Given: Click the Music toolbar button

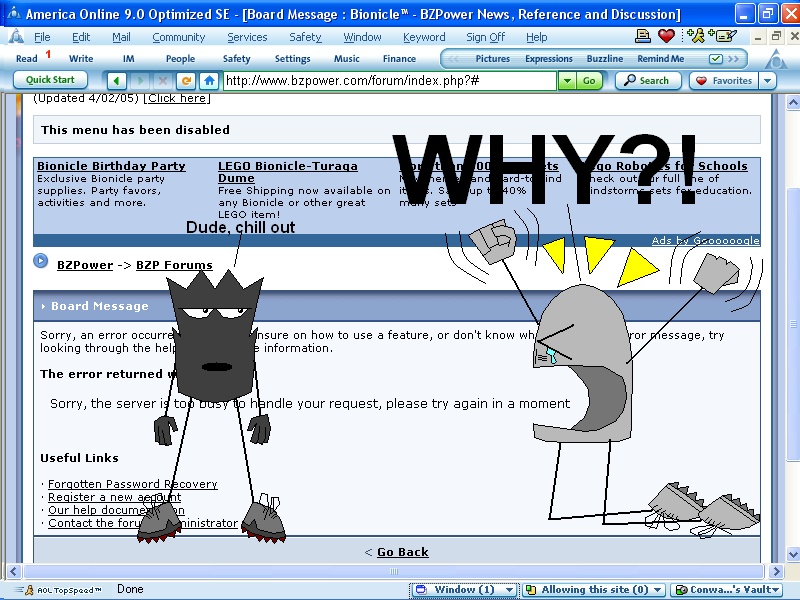Looking at the screenshot, I should pyautogui.click(x=346, y=59).
